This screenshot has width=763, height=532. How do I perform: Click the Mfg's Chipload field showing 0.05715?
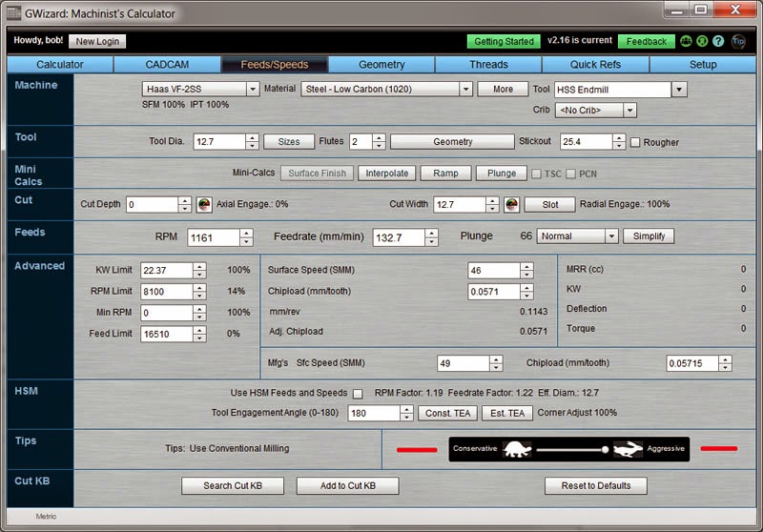pyautogui.click(x=692, y=363)
